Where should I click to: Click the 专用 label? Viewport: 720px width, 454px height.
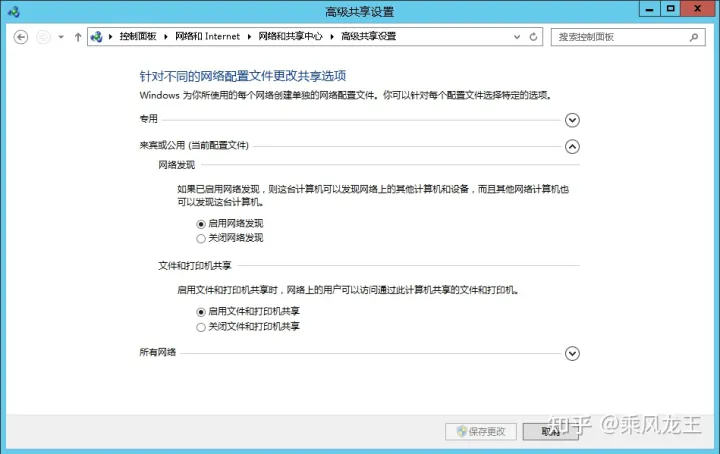[x=148, y=119]
